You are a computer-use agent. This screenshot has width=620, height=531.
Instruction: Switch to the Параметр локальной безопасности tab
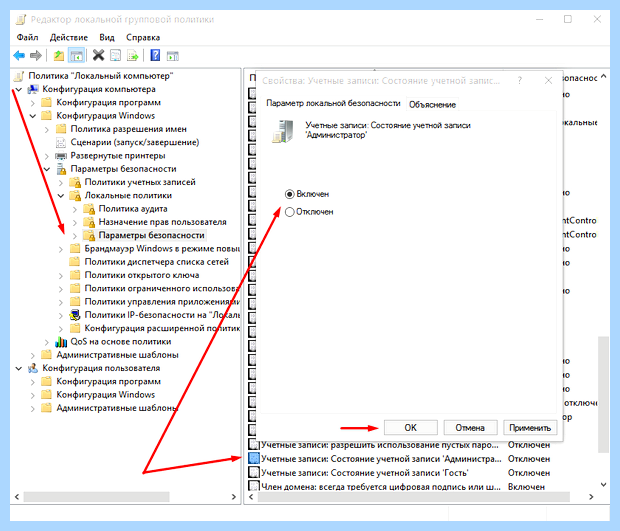(333, 104)
